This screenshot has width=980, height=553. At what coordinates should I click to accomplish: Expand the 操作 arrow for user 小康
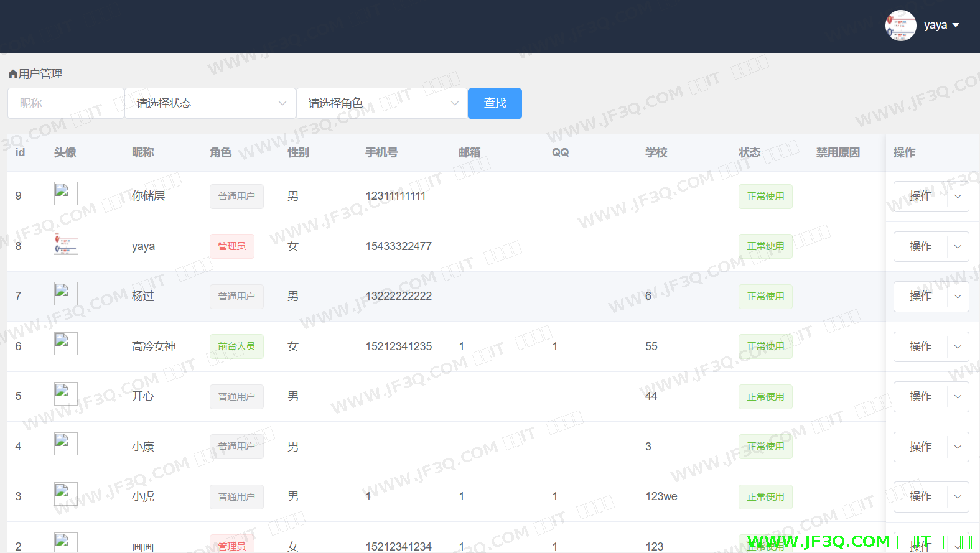958,447
